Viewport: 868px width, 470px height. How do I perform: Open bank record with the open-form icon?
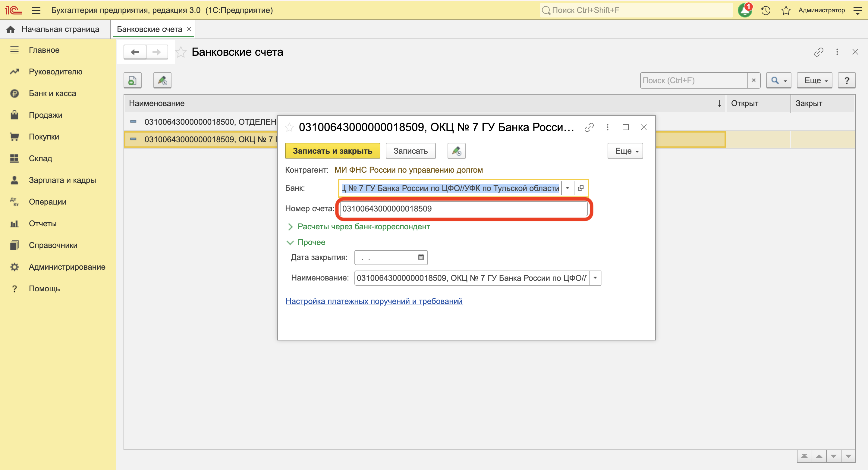(x=580, y=188)
